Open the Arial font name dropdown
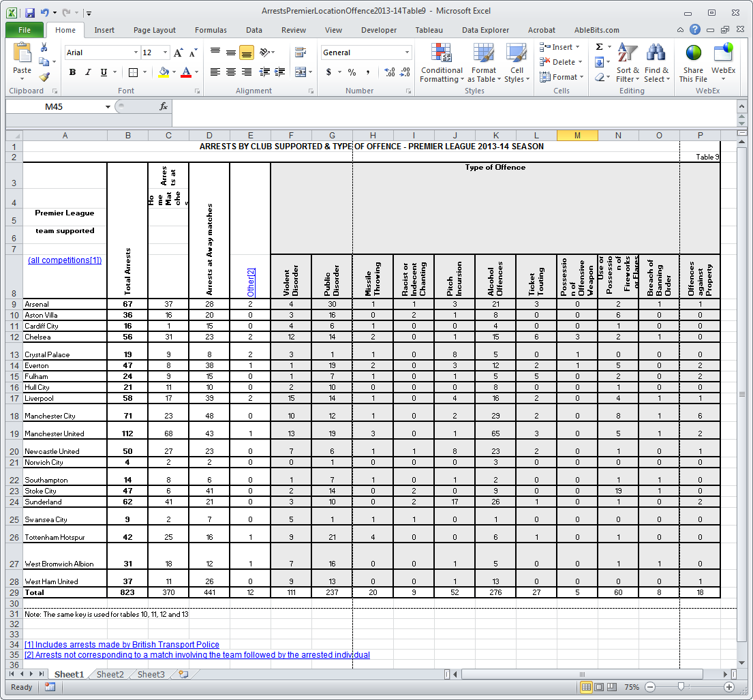Screen dimensions: 753x700 136,52
